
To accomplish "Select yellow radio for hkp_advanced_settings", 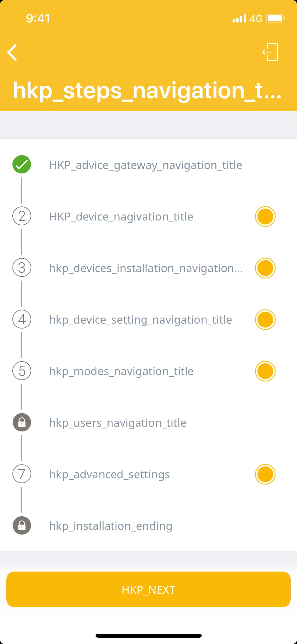I will pyautogui.click(x=265, y=474).
